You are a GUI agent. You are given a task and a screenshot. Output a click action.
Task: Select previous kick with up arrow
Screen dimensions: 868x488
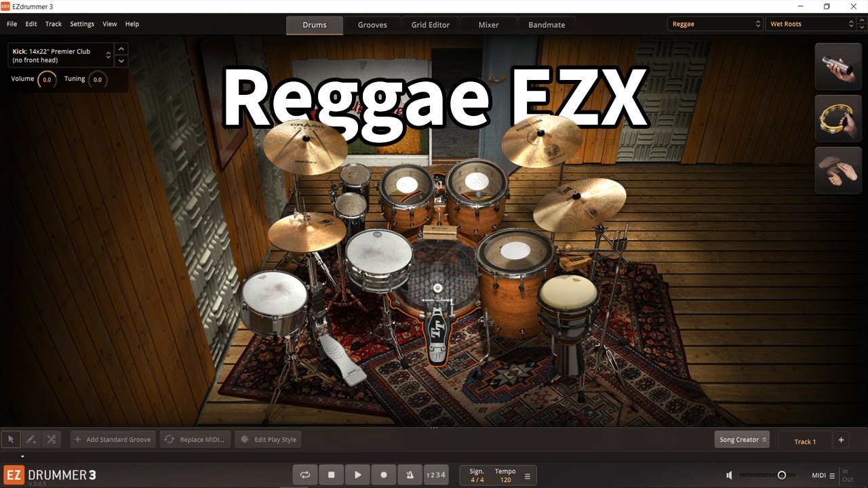(x=121, y=49)
